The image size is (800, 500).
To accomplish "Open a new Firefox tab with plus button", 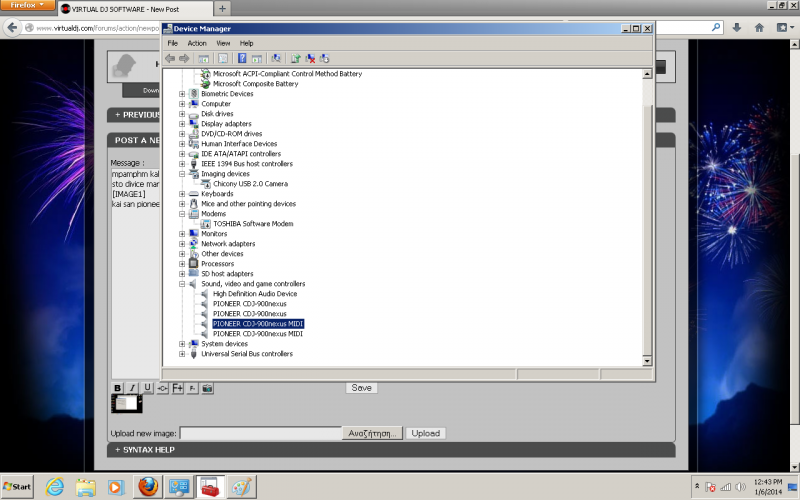I will click(222, 9).
